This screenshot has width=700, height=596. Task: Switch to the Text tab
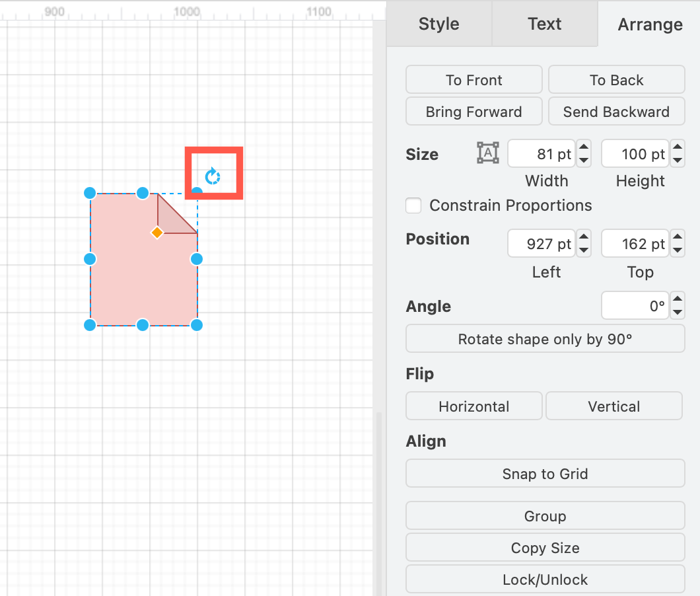click(544, 24)
